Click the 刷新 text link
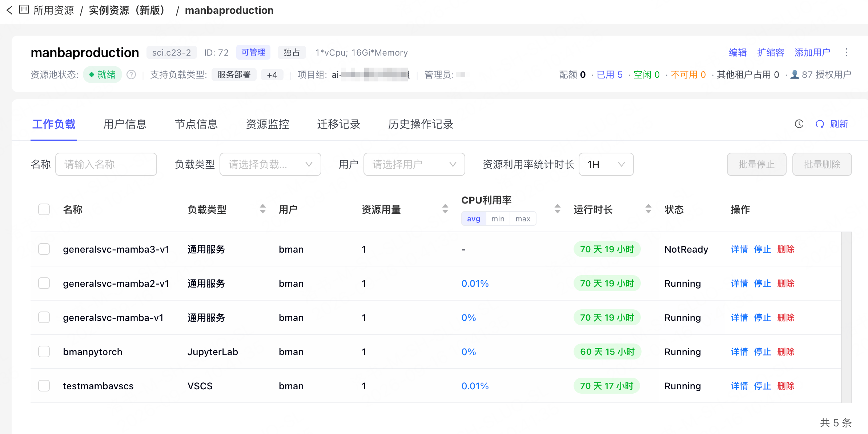The width and height of the screenshot is (868, 434). 839,124
